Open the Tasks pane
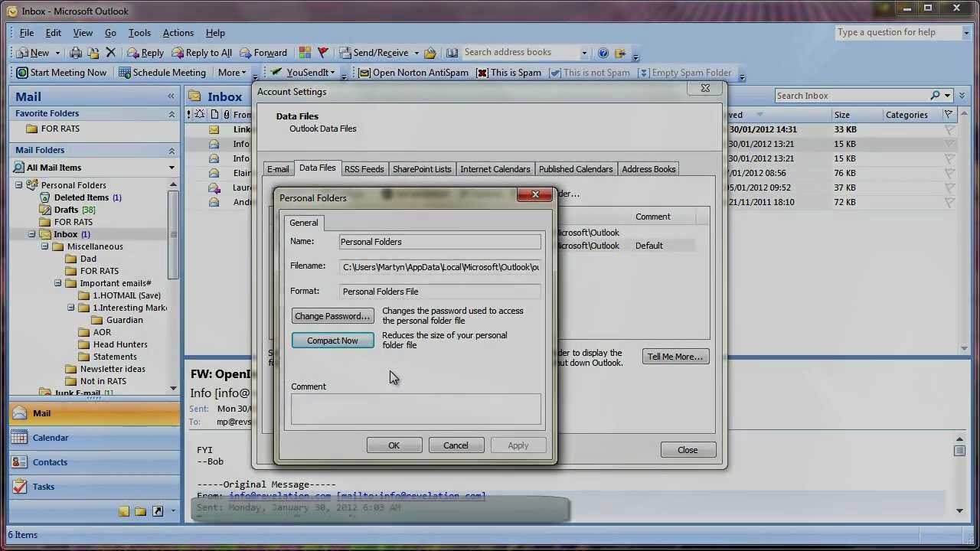This screenshot has height=551, width=980. 94,487
